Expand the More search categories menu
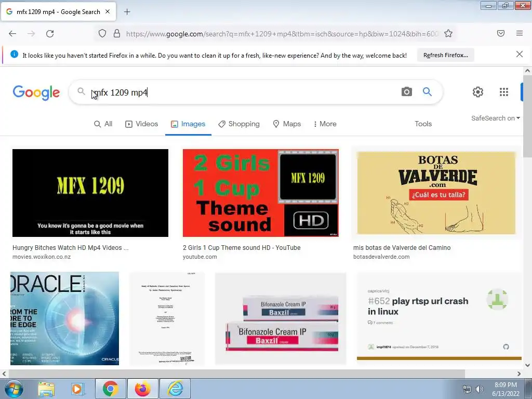The width and height of the screenshot is (532, 399). point(325,124)
